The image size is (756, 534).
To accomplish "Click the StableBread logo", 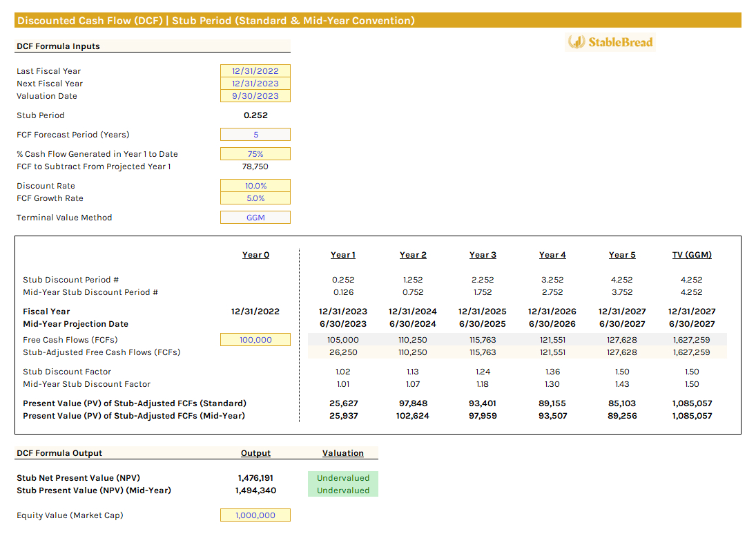I will [x=610, y=42].
